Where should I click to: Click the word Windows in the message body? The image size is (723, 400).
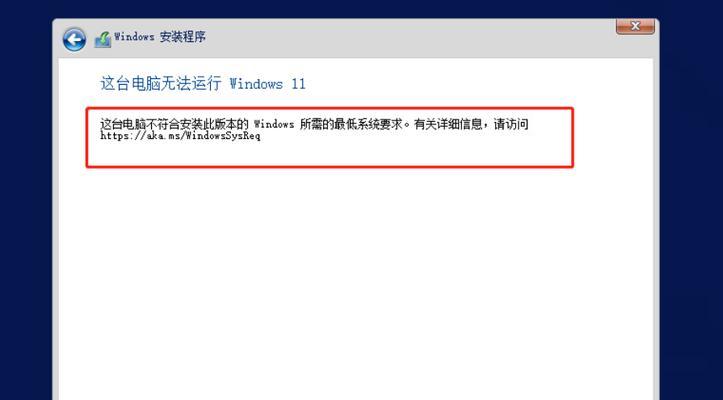(x=274, y=125)
